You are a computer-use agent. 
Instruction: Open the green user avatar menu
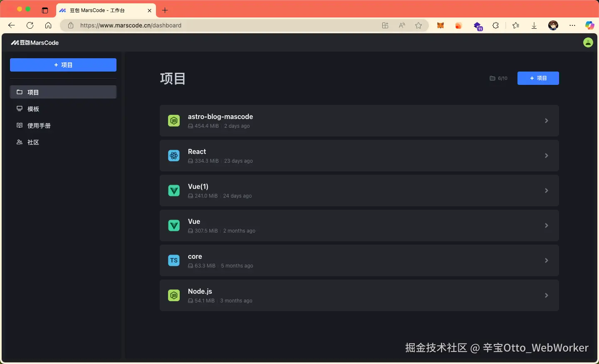click(588, 42)
